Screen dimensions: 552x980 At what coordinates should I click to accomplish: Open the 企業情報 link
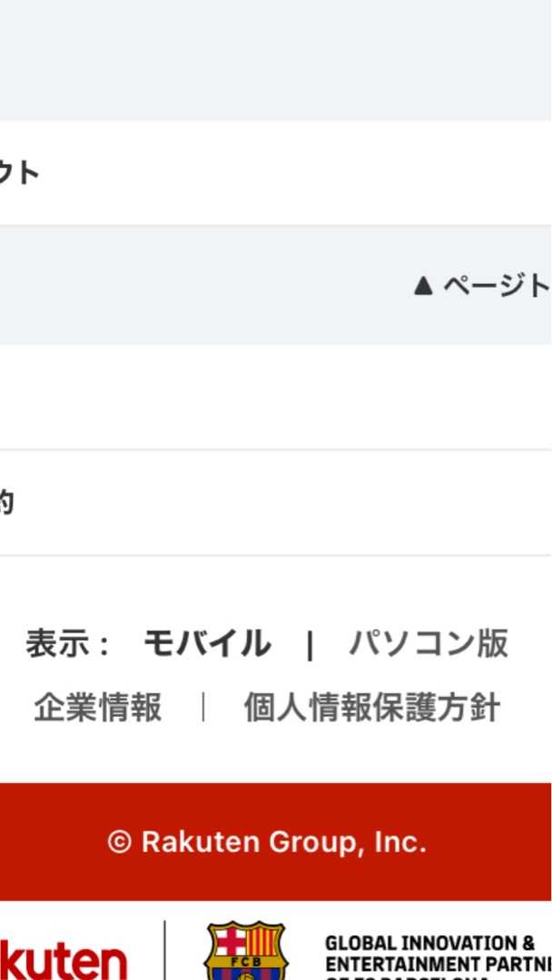(98, 708)
